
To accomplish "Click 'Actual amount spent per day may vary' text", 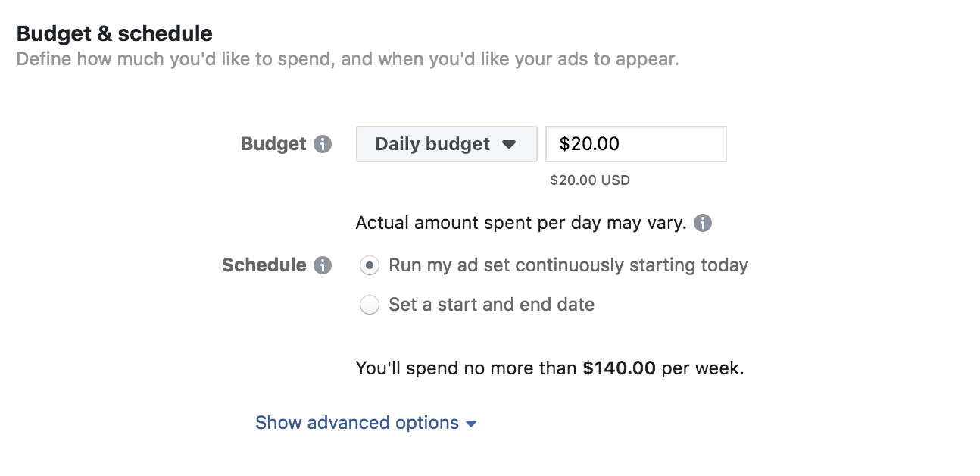I will click(x=521, y=223).
